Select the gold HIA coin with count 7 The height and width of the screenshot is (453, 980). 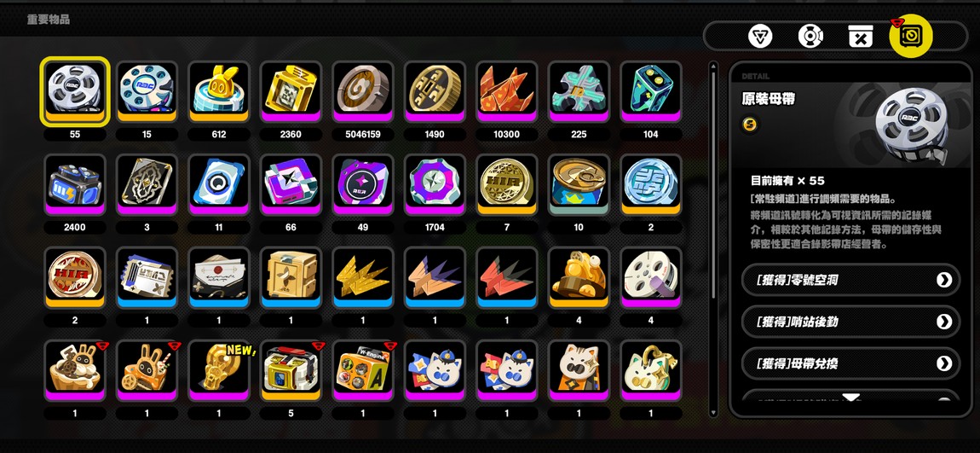pos(506,184)
